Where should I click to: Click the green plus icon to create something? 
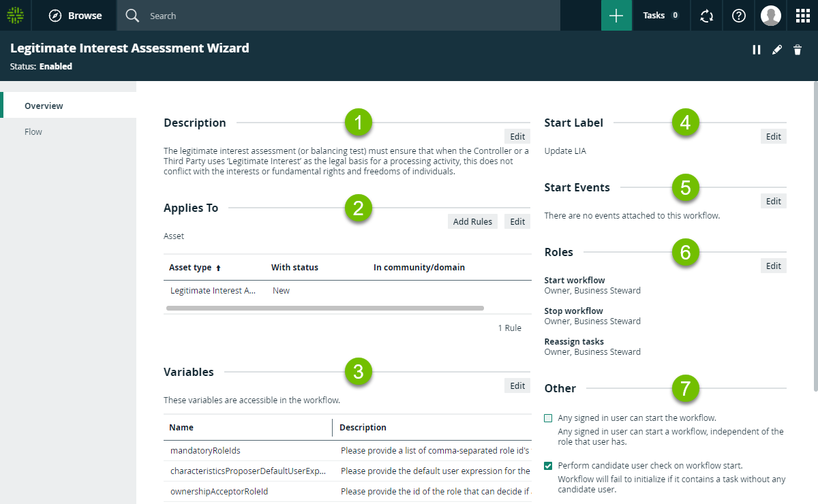616,15
